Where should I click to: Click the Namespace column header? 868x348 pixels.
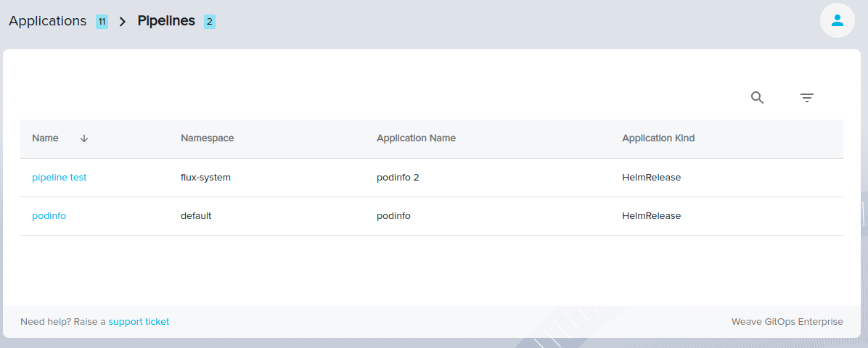pos(208,138)
